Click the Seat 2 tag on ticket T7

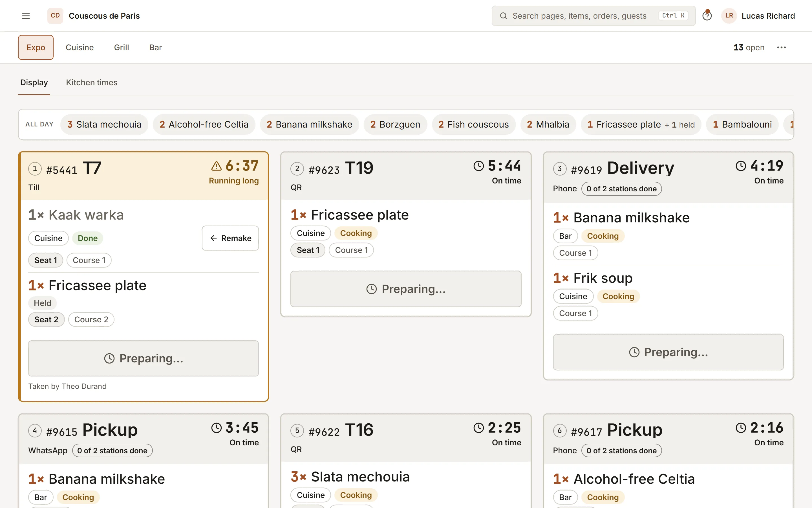[46, 319]
